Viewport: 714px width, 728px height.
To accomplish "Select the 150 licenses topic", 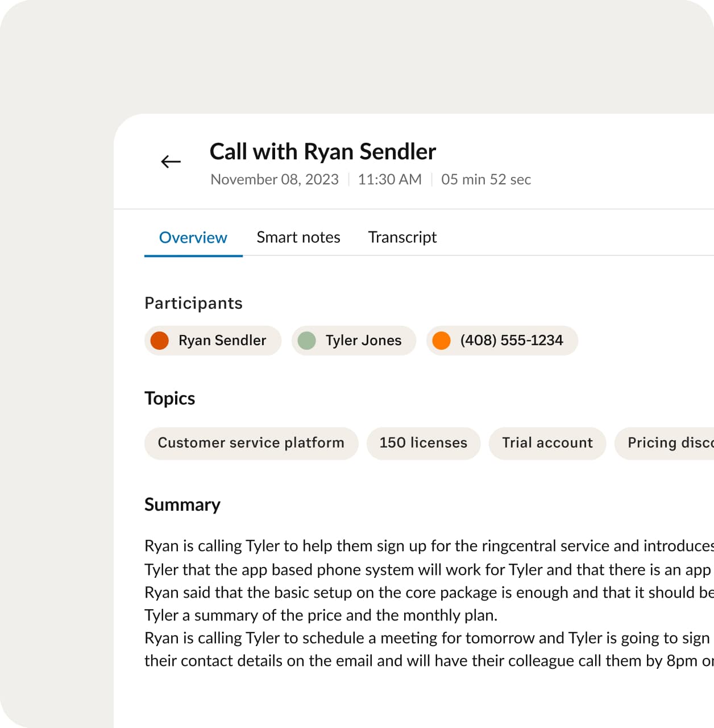I will (x=423, y=443).
